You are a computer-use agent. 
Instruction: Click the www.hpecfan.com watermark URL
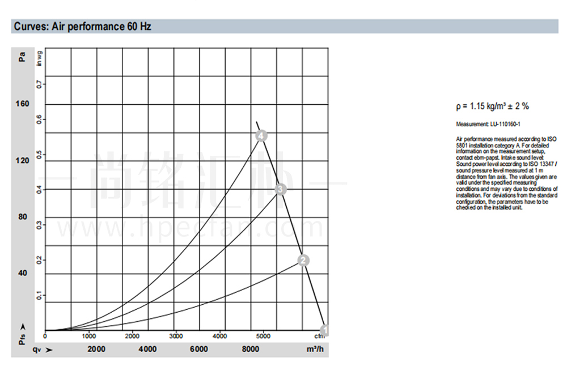pos(192,228)
